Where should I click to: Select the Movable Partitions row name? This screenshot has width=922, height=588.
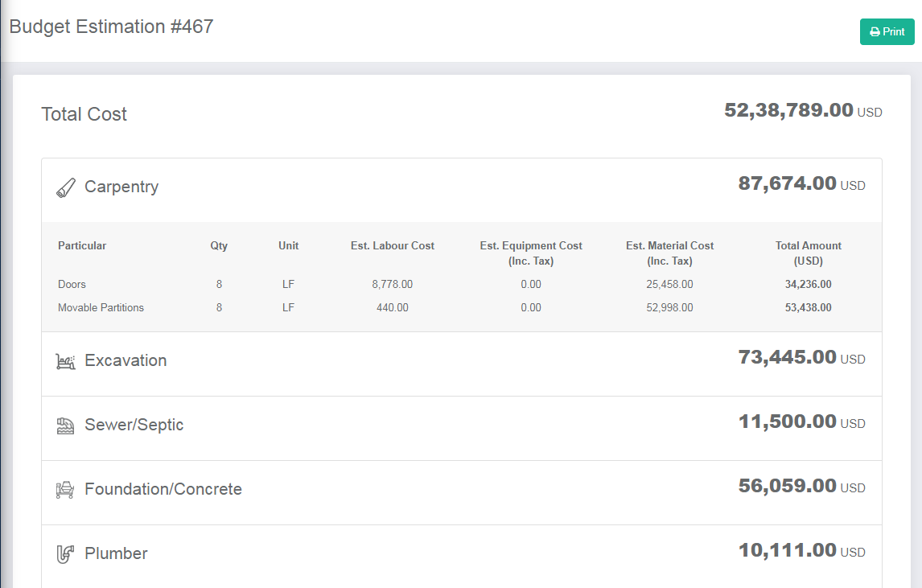(x=101, y=308)
